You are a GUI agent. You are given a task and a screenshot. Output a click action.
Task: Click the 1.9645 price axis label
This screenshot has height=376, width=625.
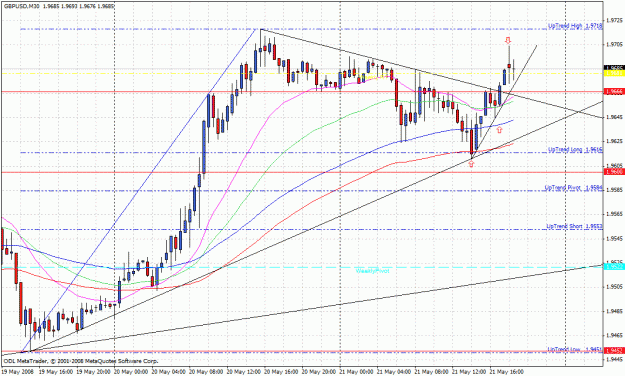click(x=615, y=117)
